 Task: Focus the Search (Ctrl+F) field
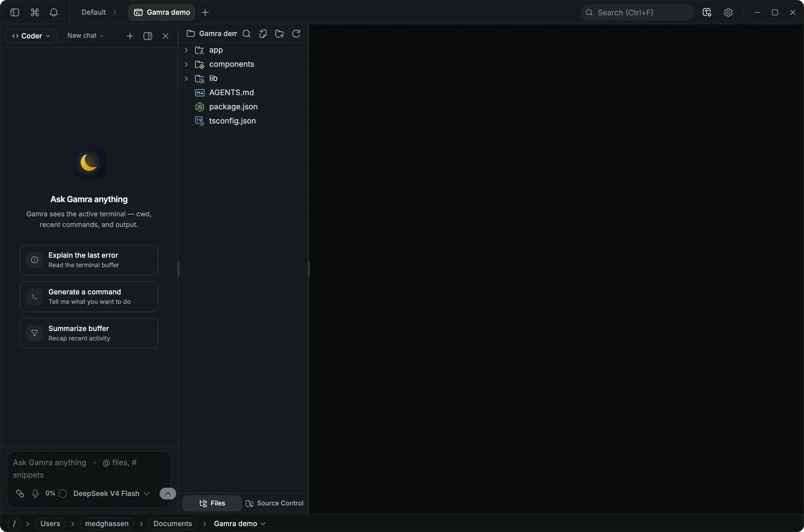point(637,13)
